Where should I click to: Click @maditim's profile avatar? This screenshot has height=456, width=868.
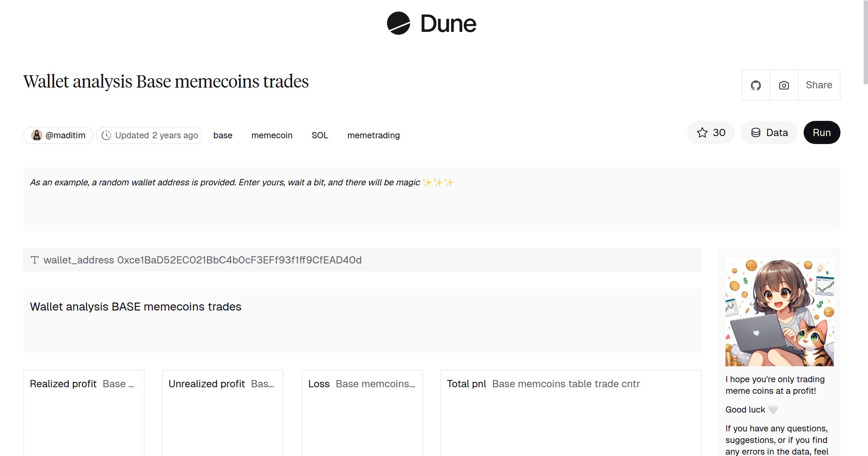click(37, 135)
